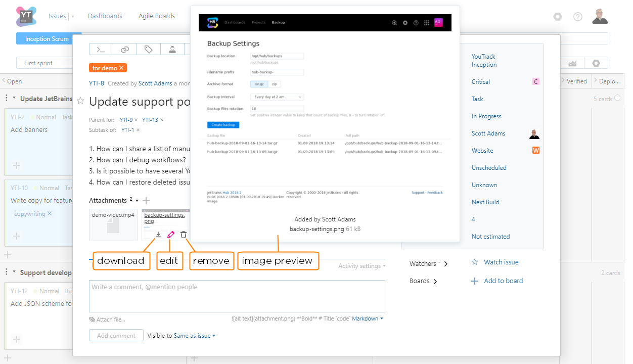Star the issue next to its title
The image size is (633, 364).
pyautogui.click(x=80, y=101)
